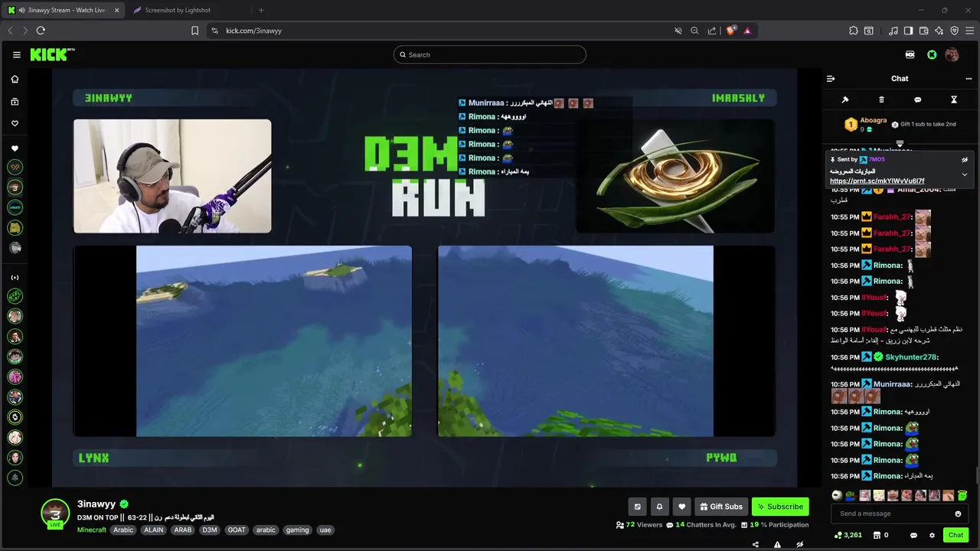
Task: Open Home in the left sidebar
Action: coord(15,80)
